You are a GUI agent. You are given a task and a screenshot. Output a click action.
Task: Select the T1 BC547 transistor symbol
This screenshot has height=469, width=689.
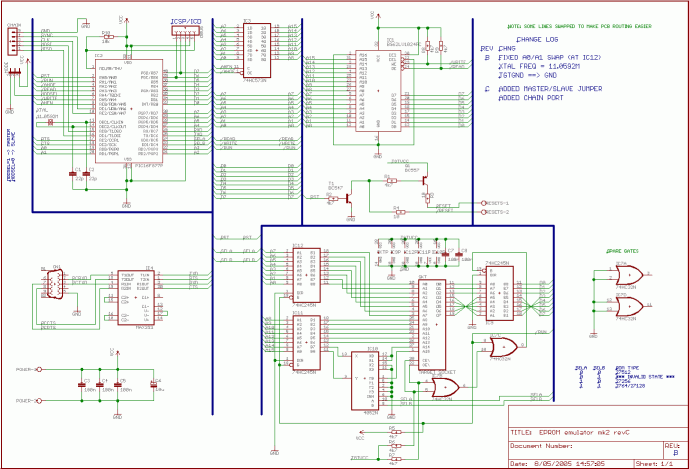click(x=345, y=197)
